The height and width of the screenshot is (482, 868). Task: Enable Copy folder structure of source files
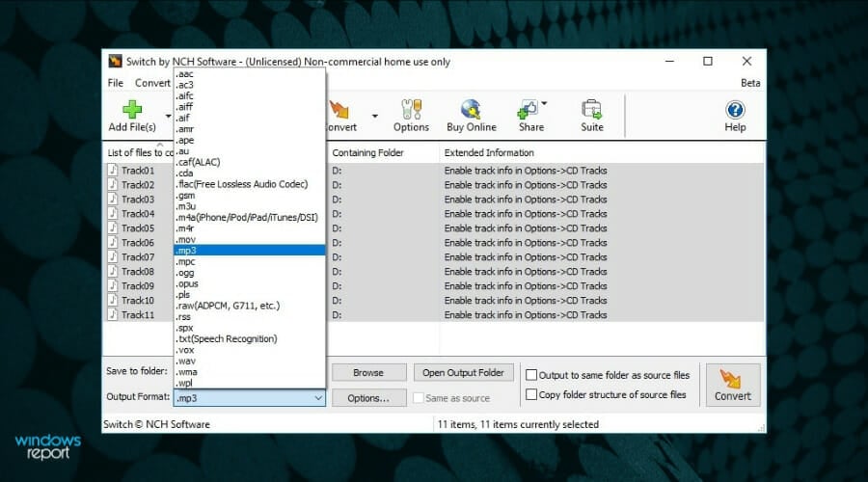tap(531, 394)
